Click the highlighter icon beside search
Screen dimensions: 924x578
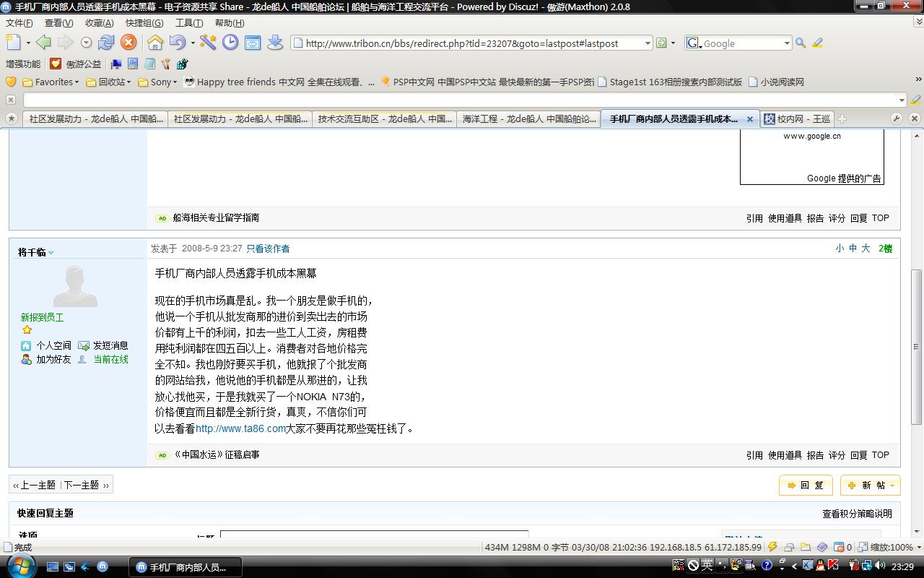[x=818, y=43]
